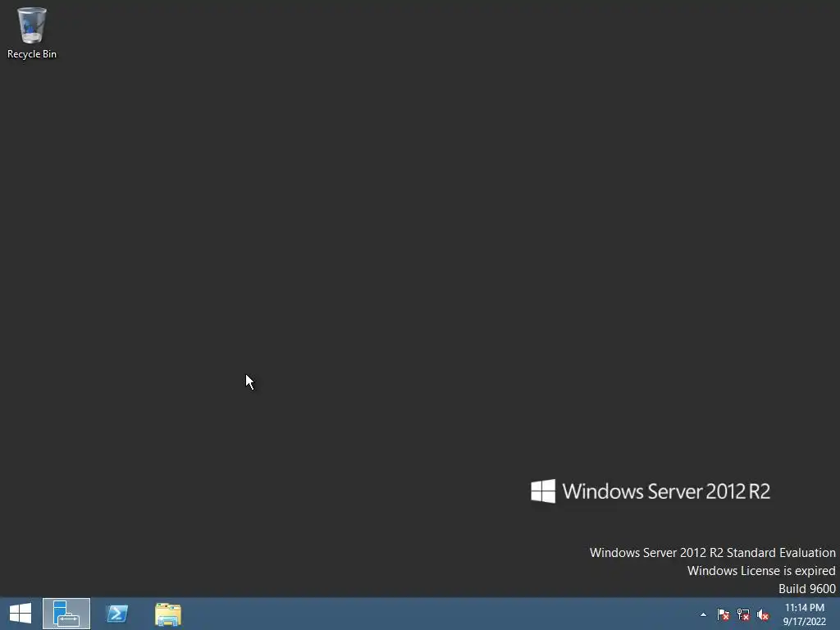Open Server Manager from the taskbar
This screenshot has width=840, height=630.
tap(66, 614)
